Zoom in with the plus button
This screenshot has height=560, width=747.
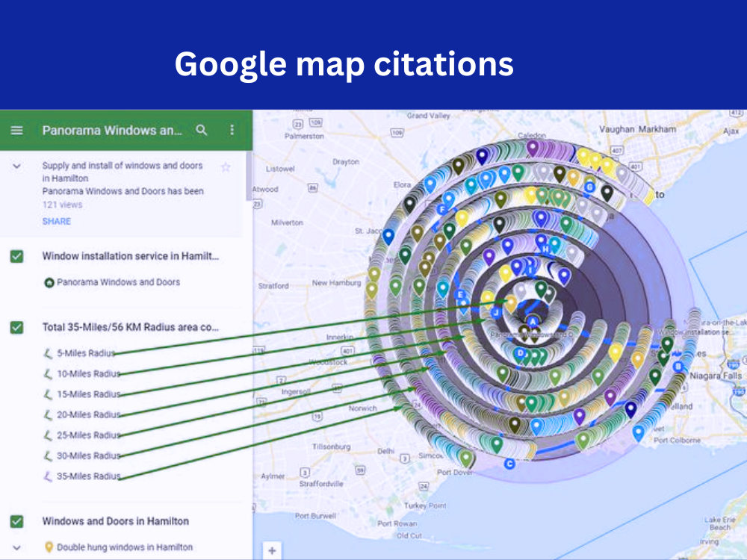coord(272,551)
